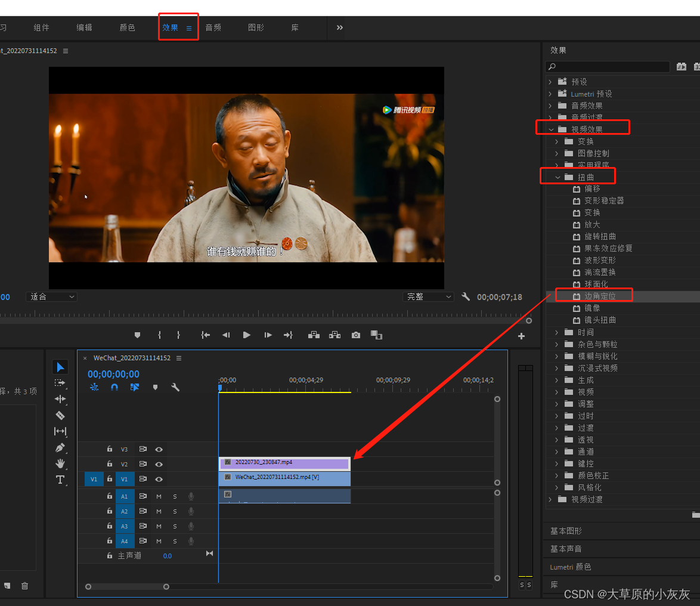The image size is (700, 606).
Task: Click the Extract button
Action: pyautogui.click(x=335, y=335)
